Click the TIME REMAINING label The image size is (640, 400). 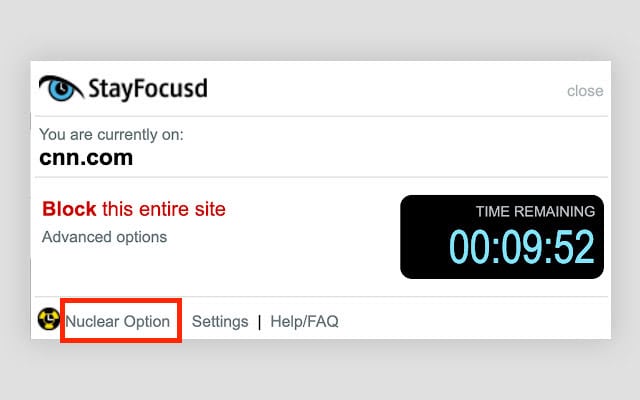coord(535,211)
